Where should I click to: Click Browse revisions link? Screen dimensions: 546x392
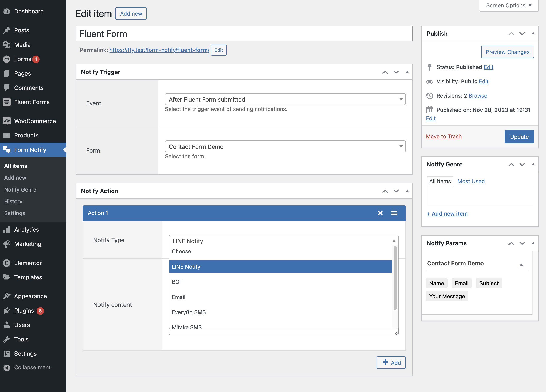pyautogui.click(x=478, y=95)
